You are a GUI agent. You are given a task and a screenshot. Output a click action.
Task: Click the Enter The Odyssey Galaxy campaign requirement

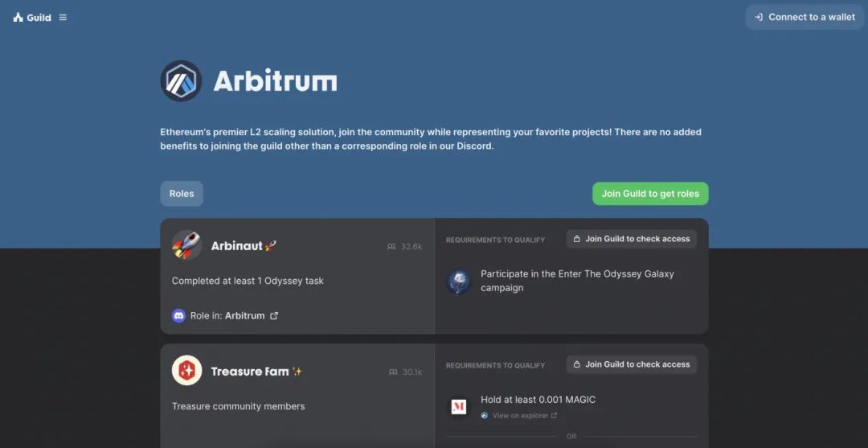577,281
